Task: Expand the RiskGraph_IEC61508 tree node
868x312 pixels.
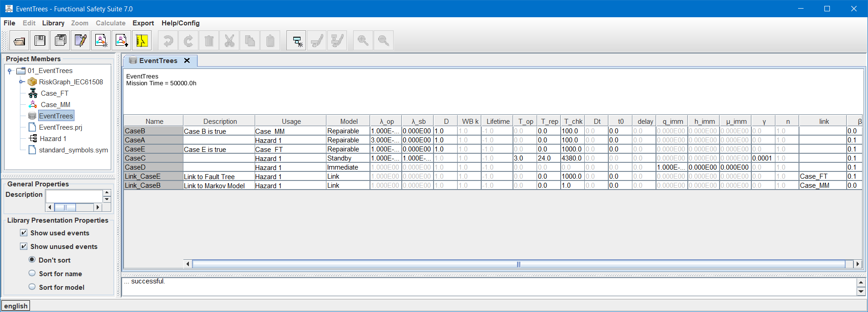Action: [21, 82]
